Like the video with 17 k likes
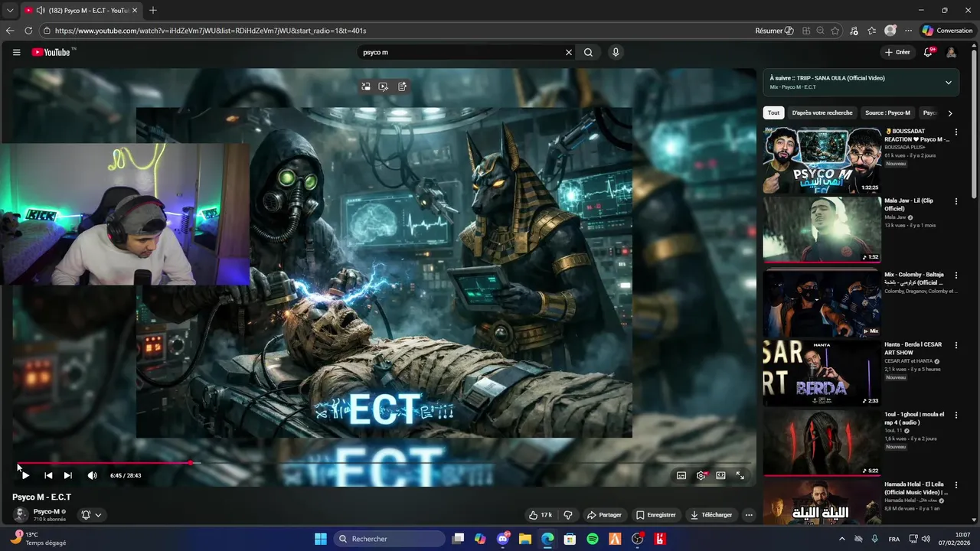 (x=541, y=515)
